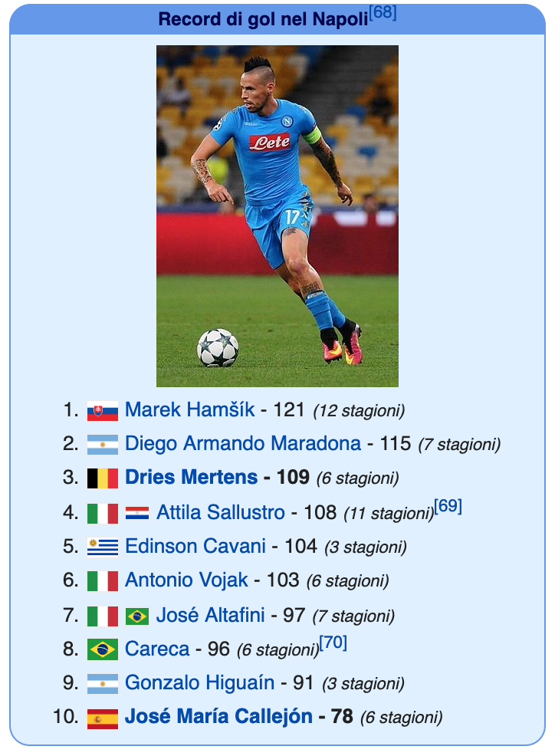The image size is (555, 756).
Task: Open the Careca player link
Action: click(x=157, y=649)
